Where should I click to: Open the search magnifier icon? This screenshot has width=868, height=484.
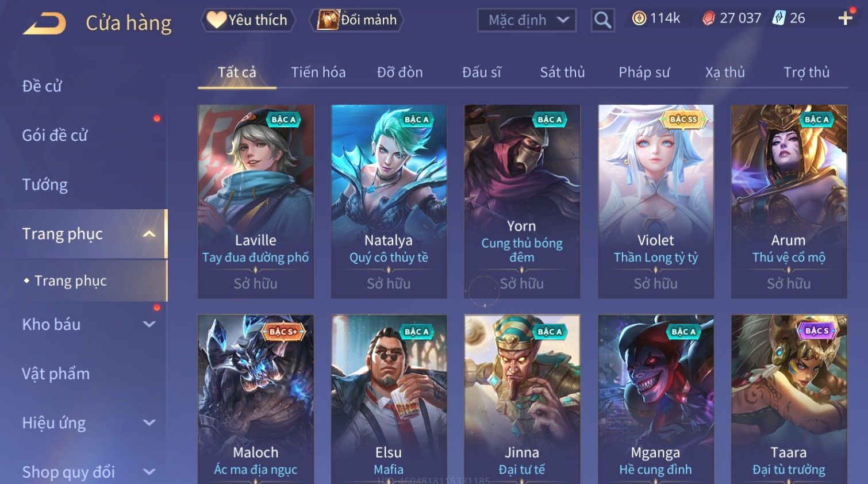tap(602, 20)
